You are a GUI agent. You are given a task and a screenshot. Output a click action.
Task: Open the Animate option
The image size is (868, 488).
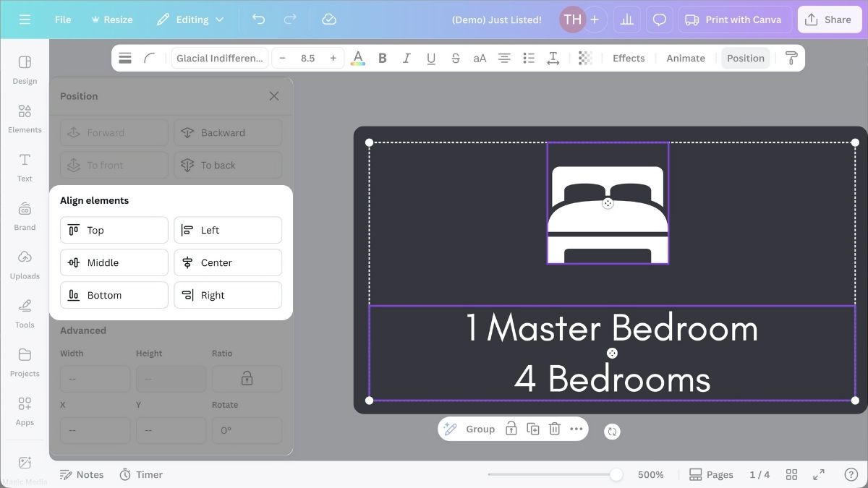[x=686, y=58]
